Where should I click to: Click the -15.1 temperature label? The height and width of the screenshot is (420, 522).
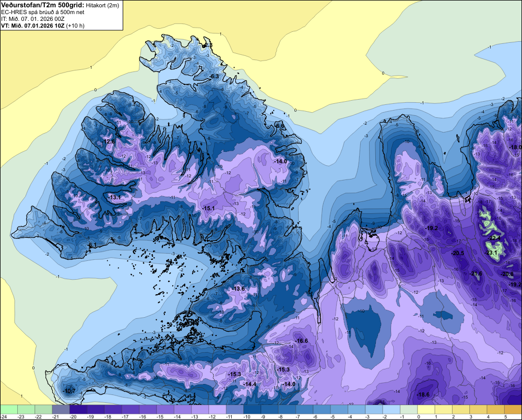tap(208, 208)
